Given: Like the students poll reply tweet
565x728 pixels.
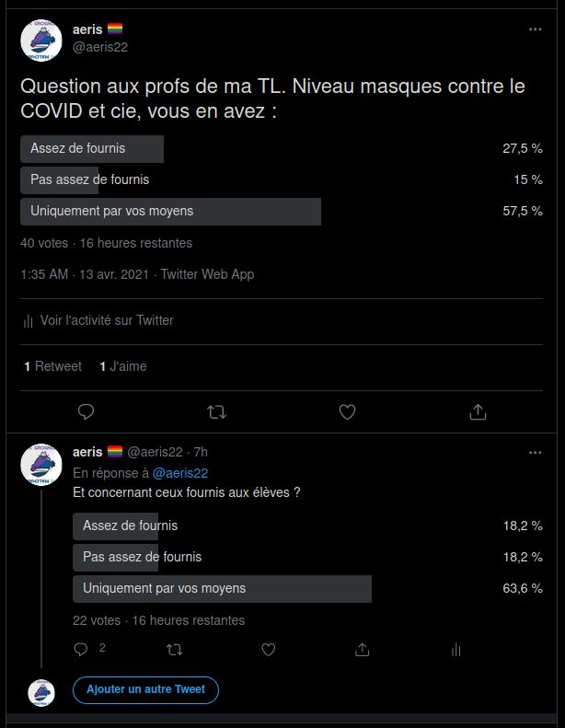Looking at the screenshot, I should 268,650.
